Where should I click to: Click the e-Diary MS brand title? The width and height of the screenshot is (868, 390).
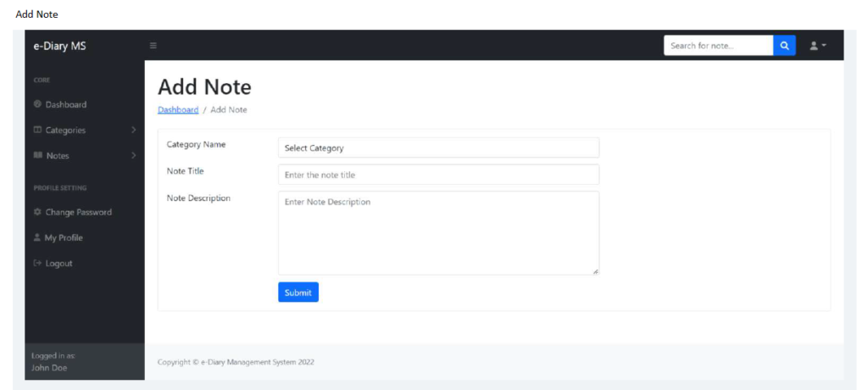(x=60, y=46)
